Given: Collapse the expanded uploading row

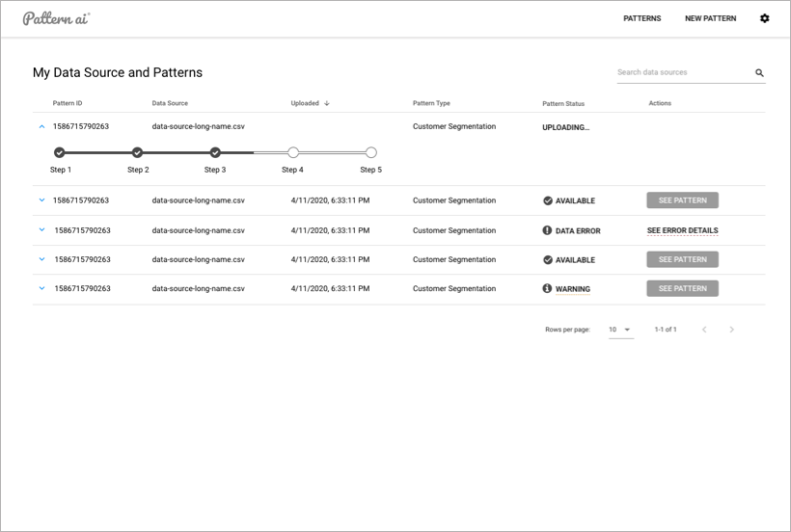Looking at the screenshot, I should pyautogui.click(x=41, y=126).
